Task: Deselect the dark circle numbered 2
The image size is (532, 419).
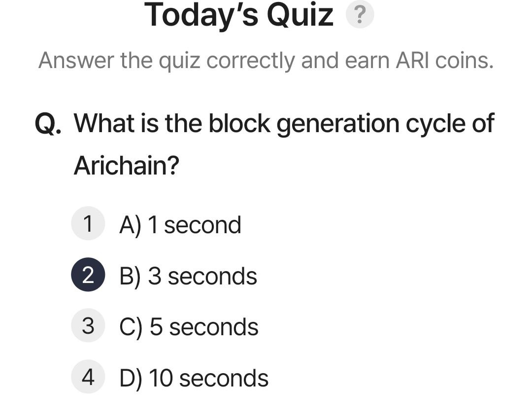Action: 88,275
